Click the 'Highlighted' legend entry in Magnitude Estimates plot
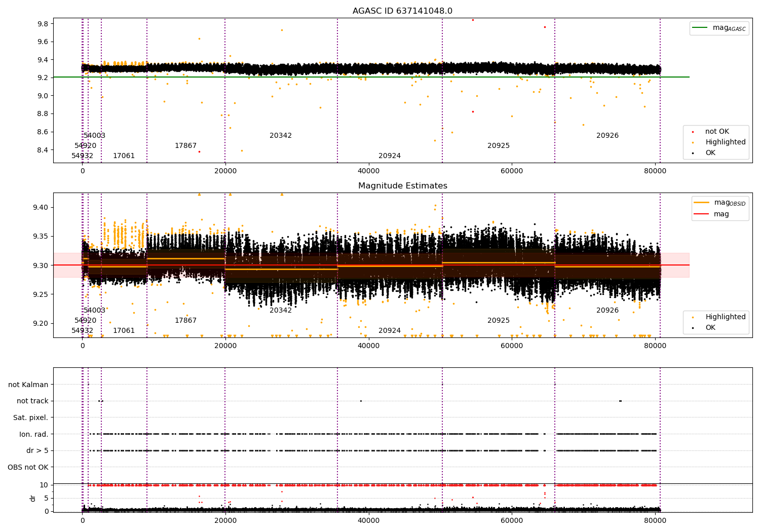 tap(725, 317)
